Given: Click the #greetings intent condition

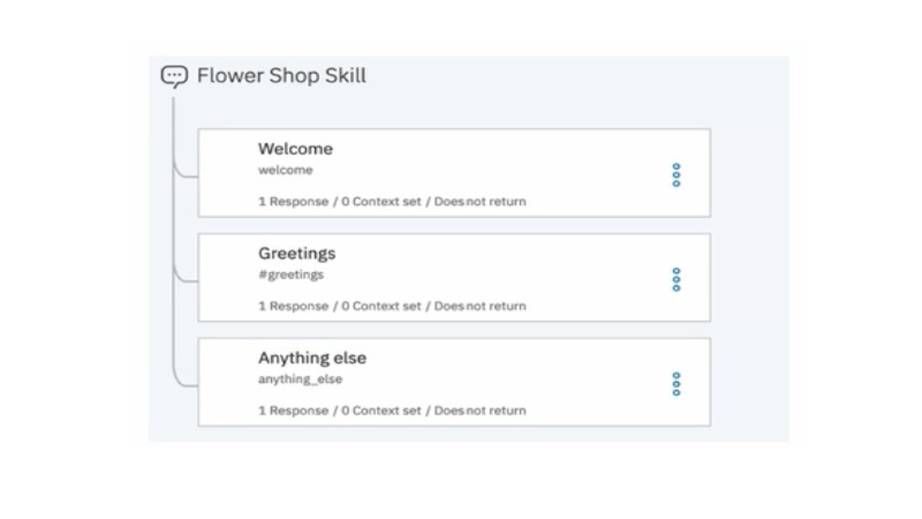Looking at the screenshot, I should tap(291, 274).
